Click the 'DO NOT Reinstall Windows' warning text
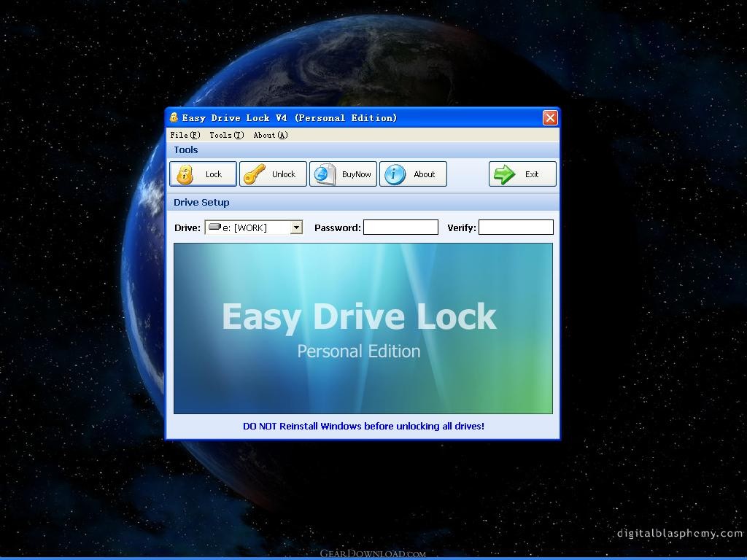 [x=363, y=426]
